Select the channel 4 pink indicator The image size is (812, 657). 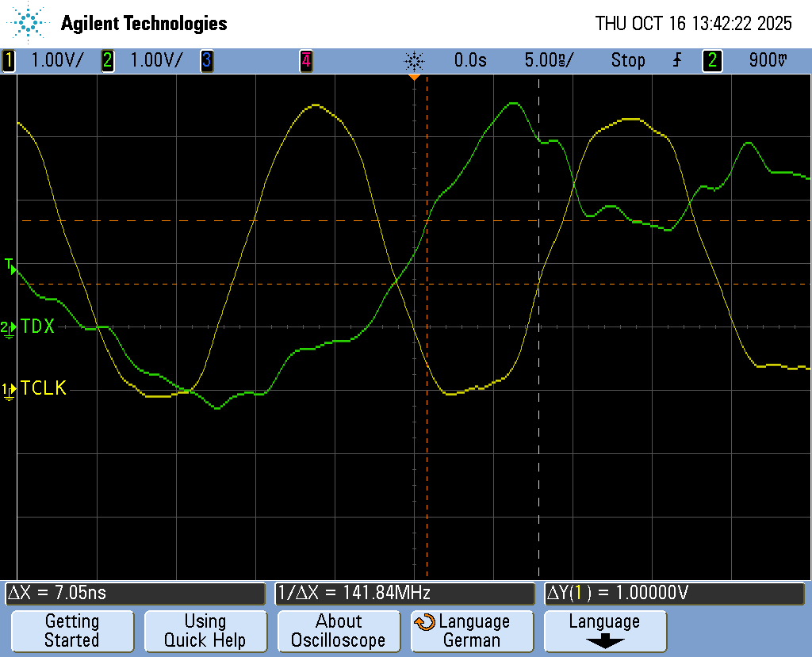tap(305, 60)
